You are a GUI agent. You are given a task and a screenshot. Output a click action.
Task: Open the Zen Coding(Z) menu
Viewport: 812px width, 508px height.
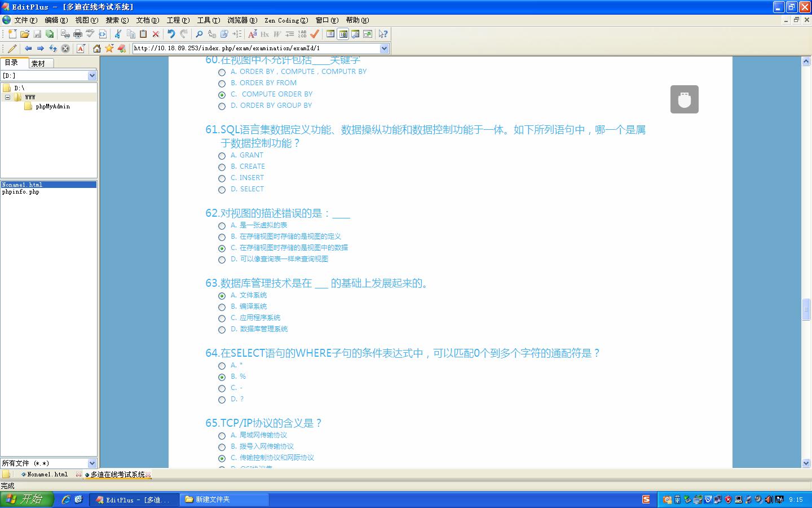[286, 20]
